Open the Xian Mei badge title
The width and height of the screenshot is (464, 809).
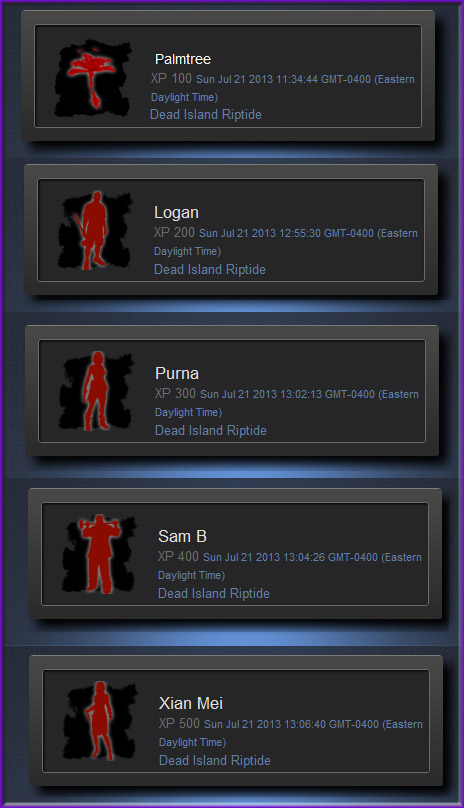pyautogui.click(x=191, y=703)
